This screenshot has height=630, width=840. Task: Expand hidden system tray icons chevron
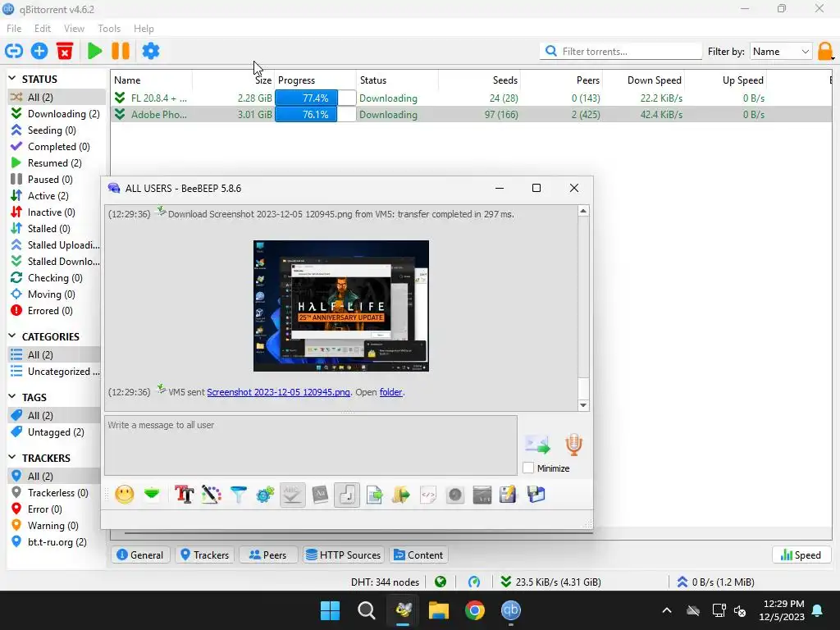point(667,610)
